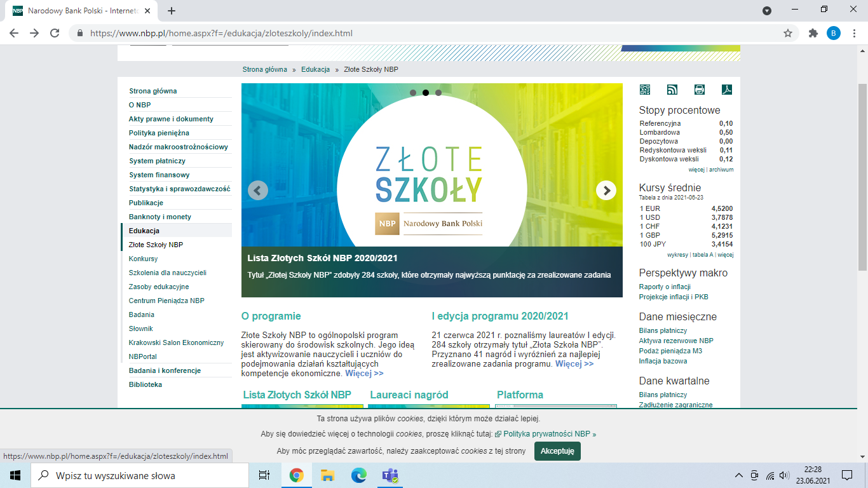Select first carousel indicator dot

point(413,93)
